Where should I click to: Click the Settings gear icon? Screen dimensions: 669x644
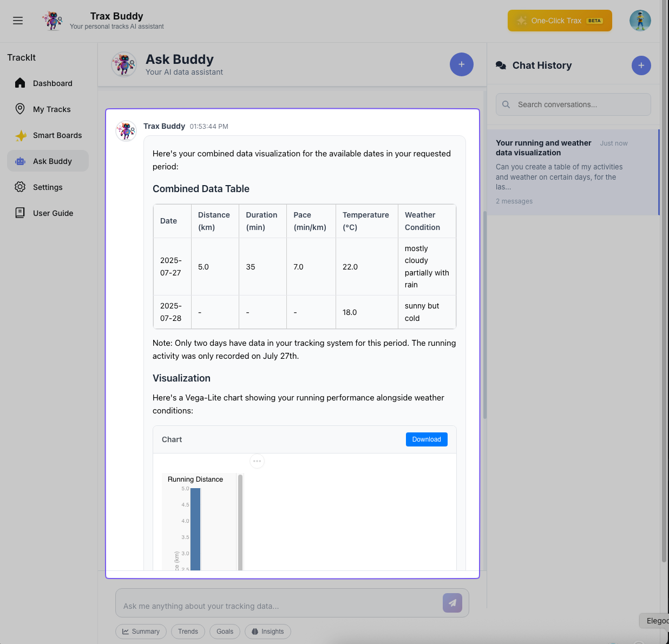tap(20, 187)
